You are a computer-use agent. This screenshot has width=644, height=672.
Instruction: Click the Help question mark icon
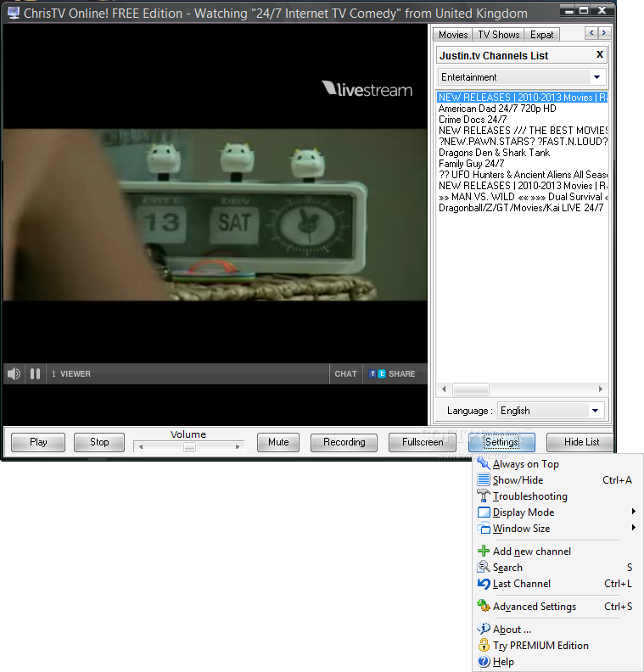click(x=484, y=661)
